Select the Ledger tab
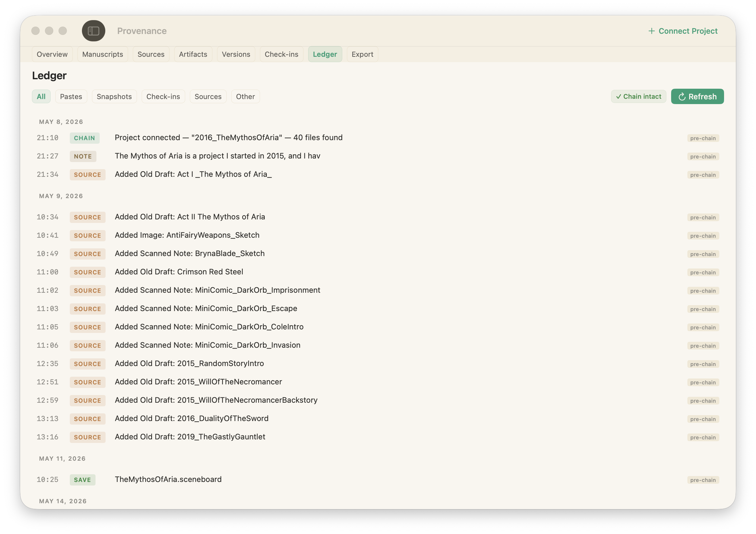This screenshot has height=534, width=756. [325, 54]
